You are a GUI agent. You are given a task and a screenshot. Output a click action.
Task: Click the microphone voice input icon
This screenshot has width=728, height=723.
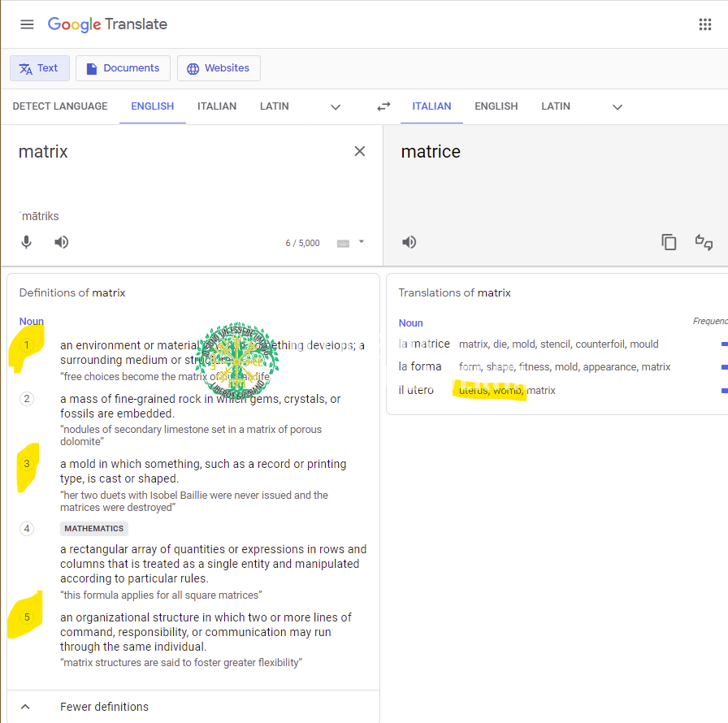[x=27, y=242]
